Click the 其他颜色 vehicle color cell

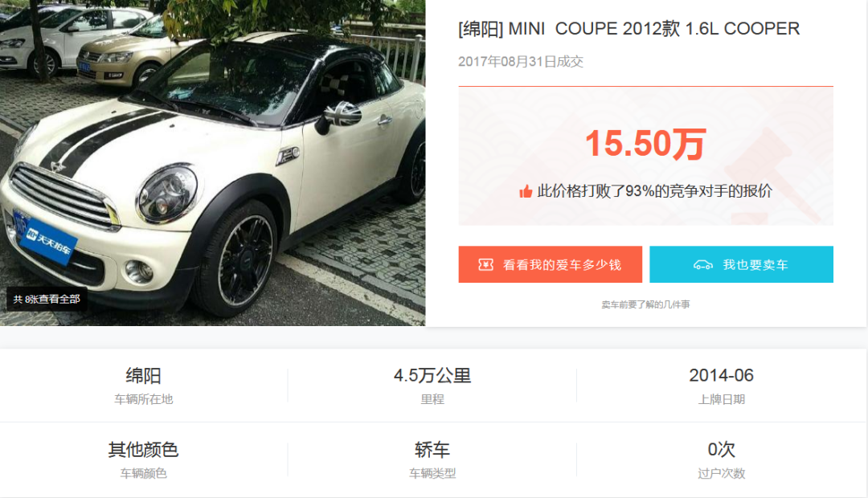pos(143,459)
